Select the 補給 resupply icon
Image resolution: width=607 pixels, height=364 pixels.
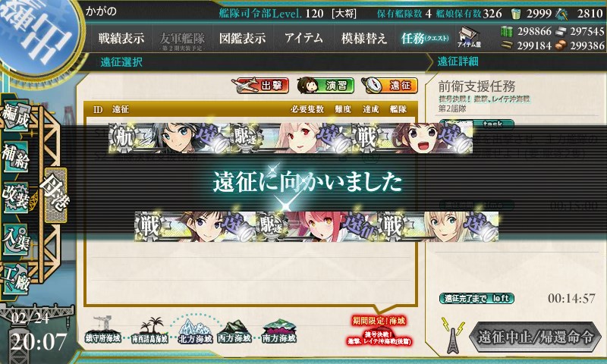[15, 157]
